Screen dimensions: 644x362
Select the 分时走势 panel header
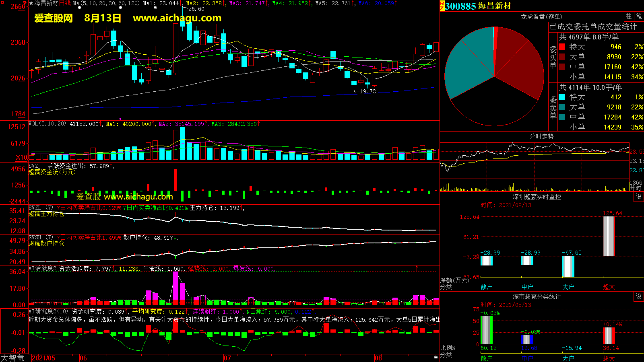[x=541, y=137]
